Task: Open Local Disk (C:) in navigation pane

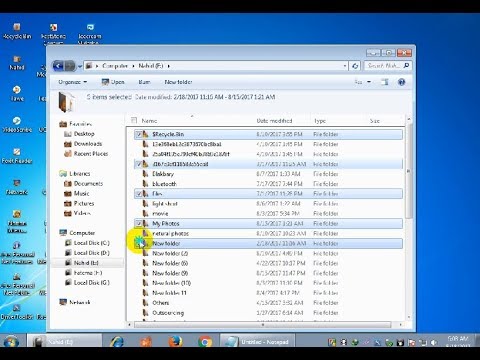Action: click(91, 243)
